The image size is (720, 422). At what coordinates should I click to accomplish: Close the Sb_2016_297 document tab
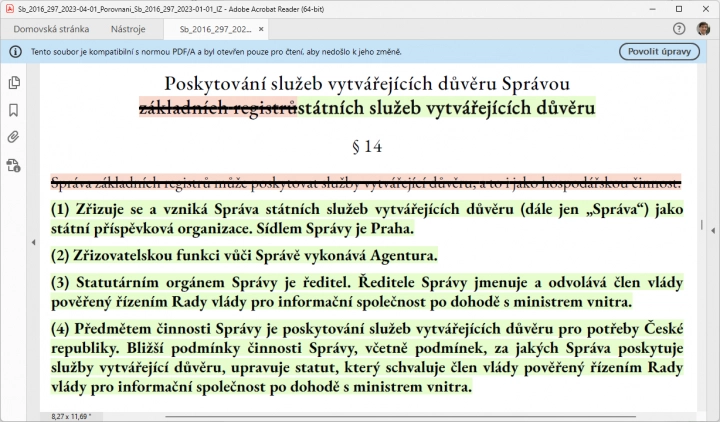pyautogui.click(x=261, y=29)
